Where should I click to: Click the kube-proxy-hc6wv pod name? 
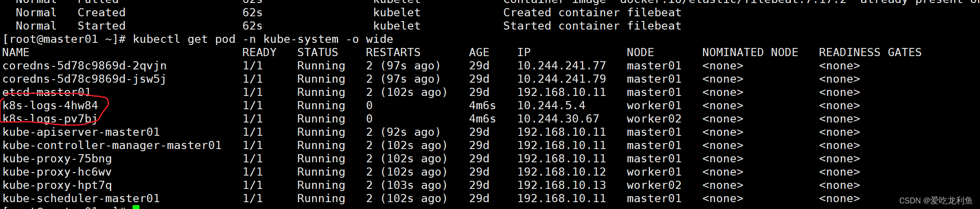coord(57,172)
